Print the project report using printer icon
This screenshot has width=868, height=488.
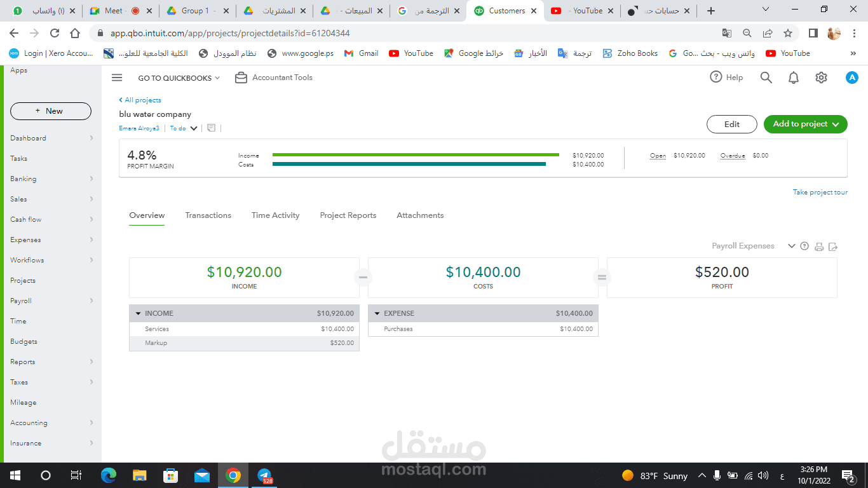[x=818, y=246]
